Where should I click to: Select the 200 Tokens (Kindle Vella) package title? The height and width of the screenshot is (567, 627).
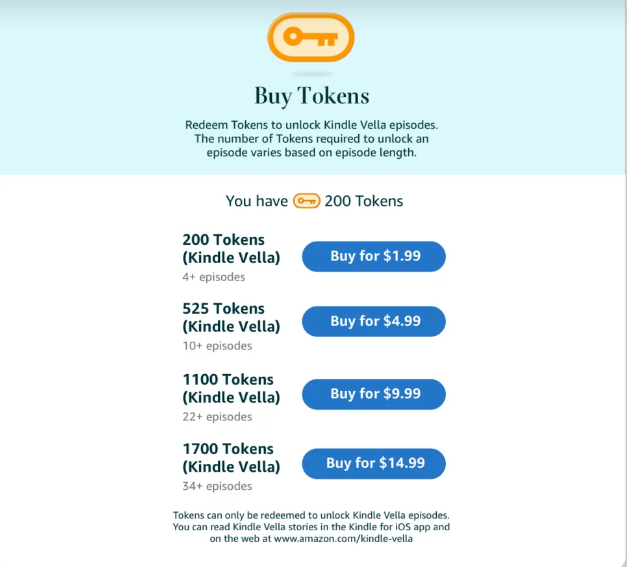pyautogui.click(x=231, y=248)
